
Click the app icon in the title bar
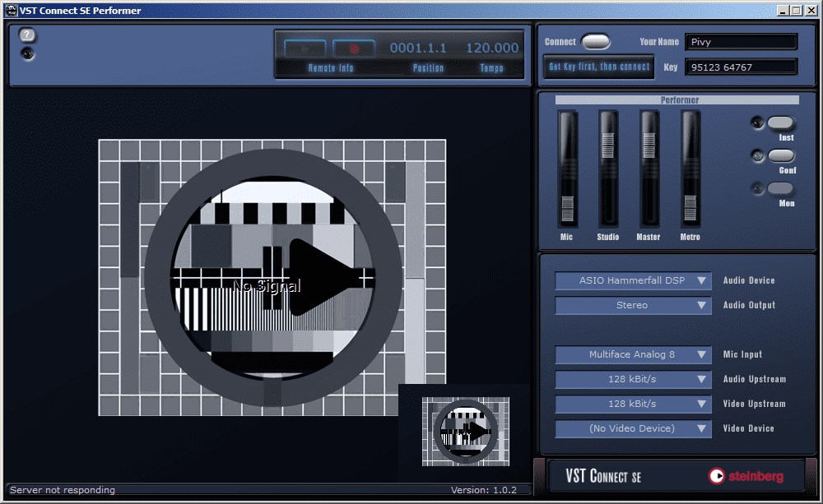[11, 11]
